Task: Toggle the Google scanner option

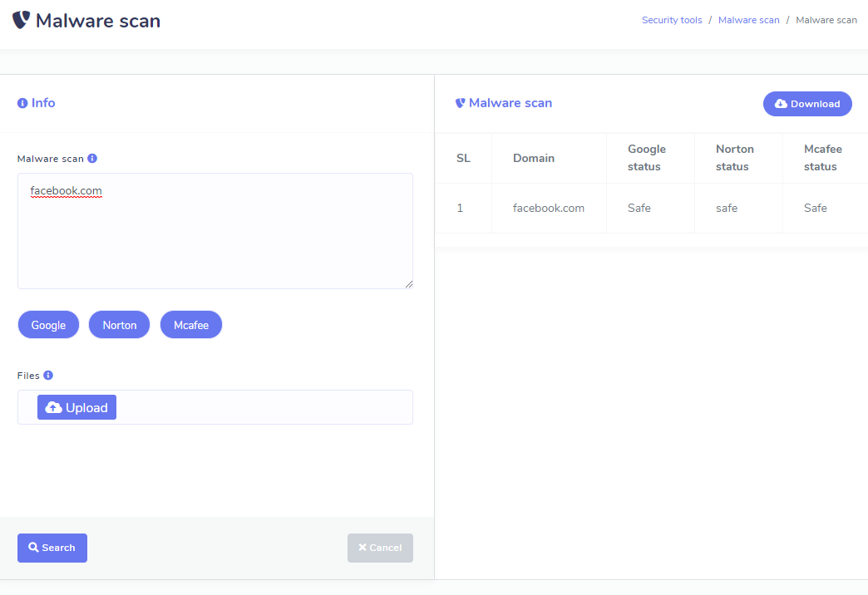Action: point(48,325)
